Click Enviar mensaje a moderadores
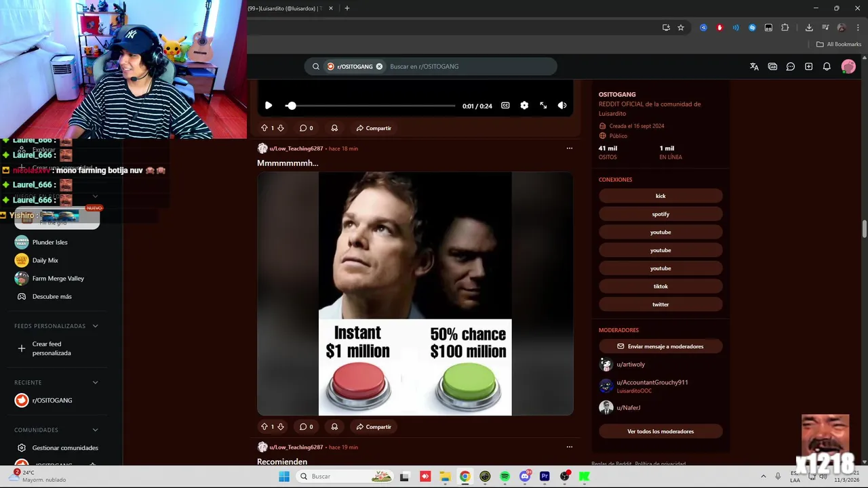This screenshot has height=488, width=868. [660, 346]
